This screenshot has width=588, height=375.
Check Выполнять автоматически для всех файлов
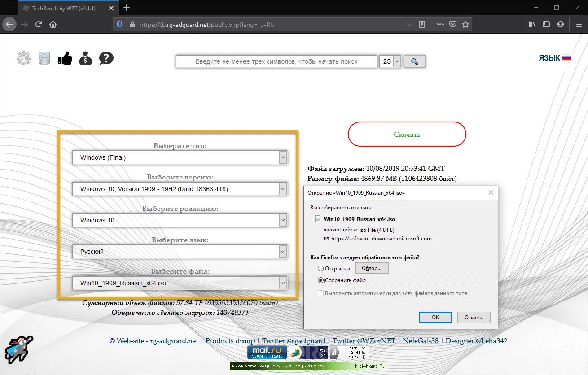click(321, 293)
